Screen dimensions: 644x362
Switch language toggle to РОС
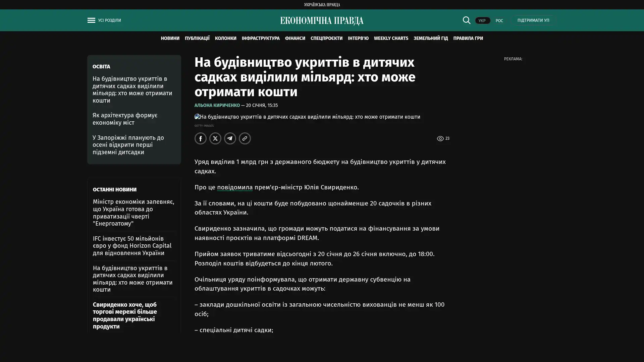[x=499, y=20]
